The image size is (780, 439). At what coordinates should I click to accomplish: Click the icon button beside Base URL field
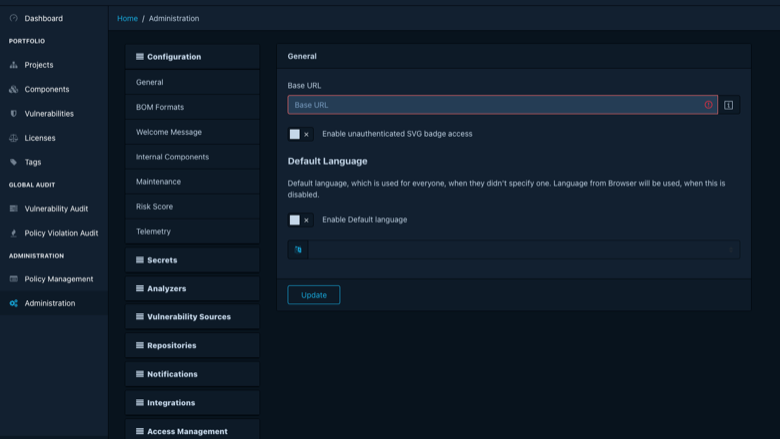(x=729, y=105)
